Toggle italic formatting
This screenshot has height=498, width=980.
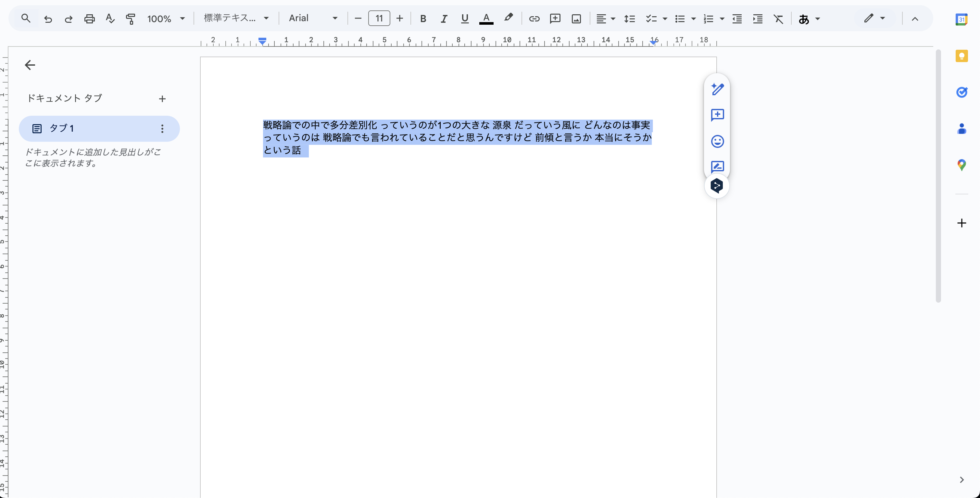coord(444,19)
